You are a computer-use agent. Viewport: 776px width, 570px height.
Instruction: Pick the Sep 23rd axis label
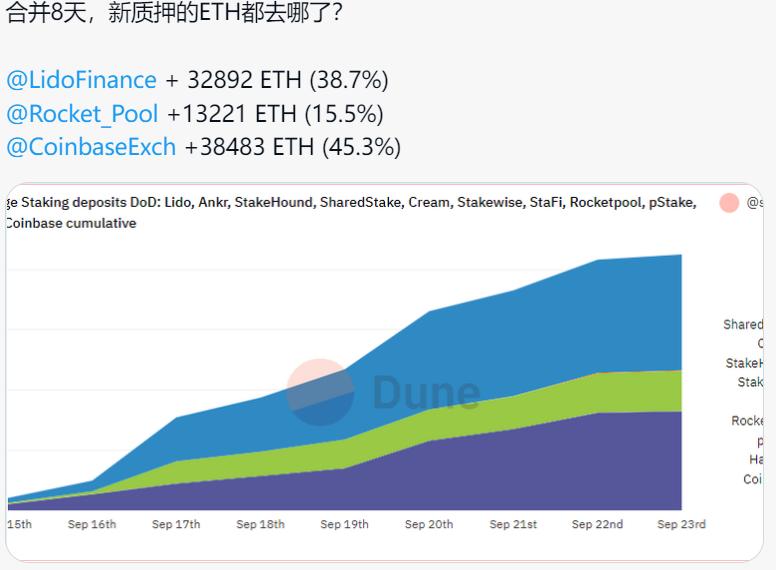[x=681, y=524]
